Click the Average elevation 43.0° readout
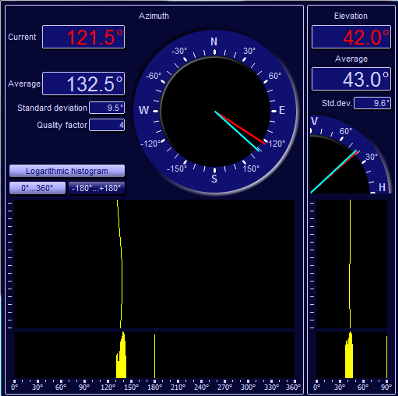Viewport: 398px width, 396px height. click(351, 79)
